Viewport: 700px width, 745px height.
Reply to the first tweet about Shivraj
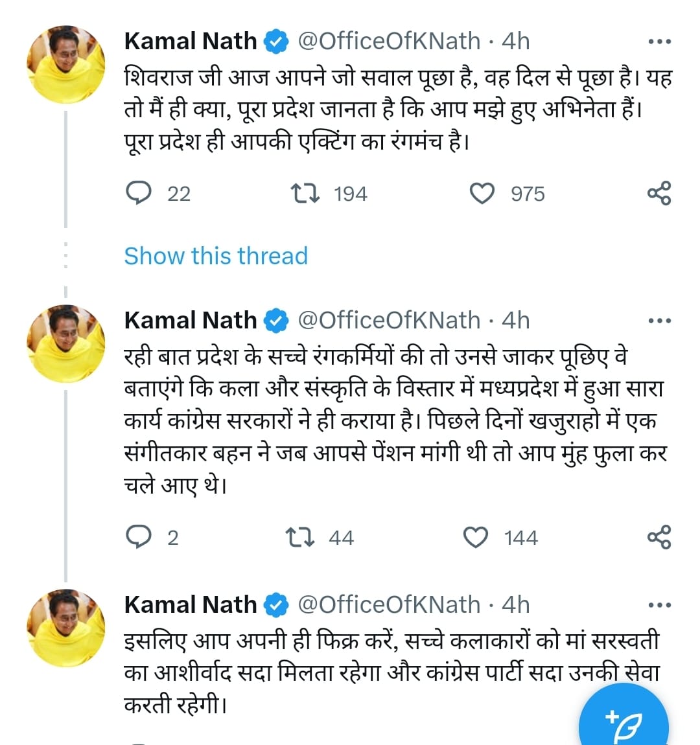(138, 192)
